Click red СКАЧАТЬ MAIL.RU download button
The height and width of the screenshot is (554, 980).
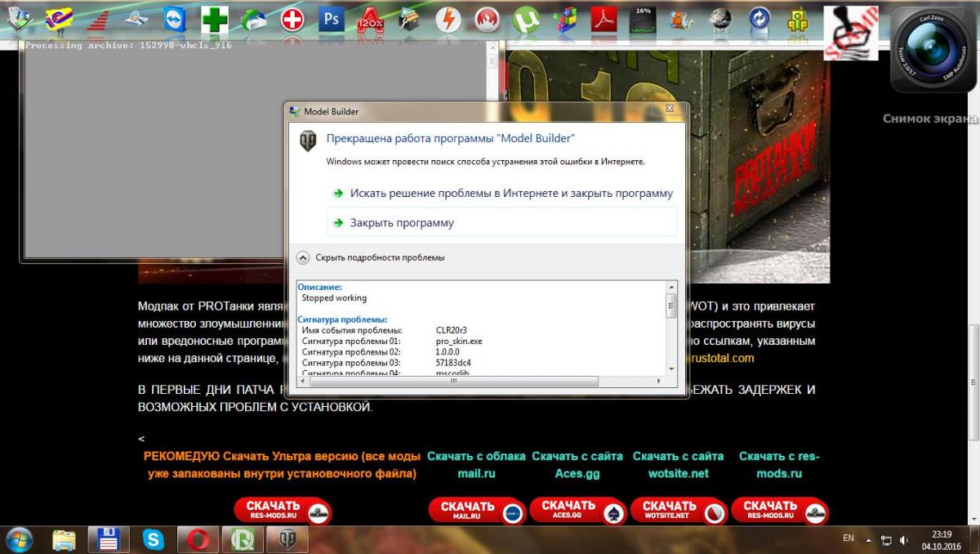pos(478,512)
